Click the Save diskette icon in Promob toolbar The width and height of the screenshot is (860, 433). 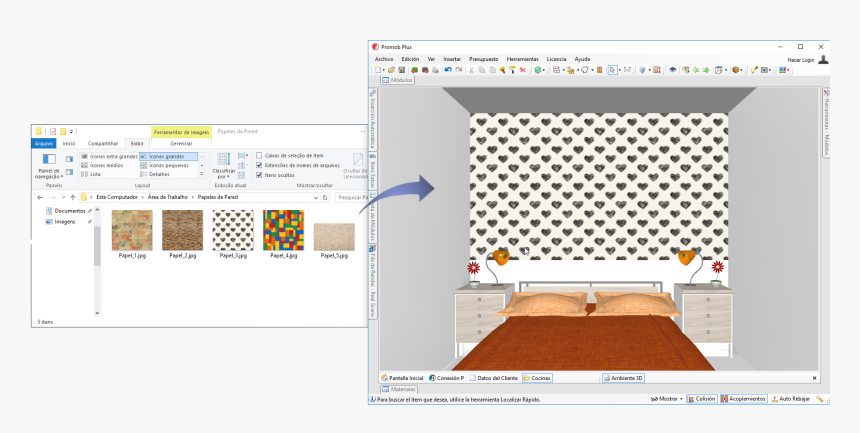click(401, 70)
